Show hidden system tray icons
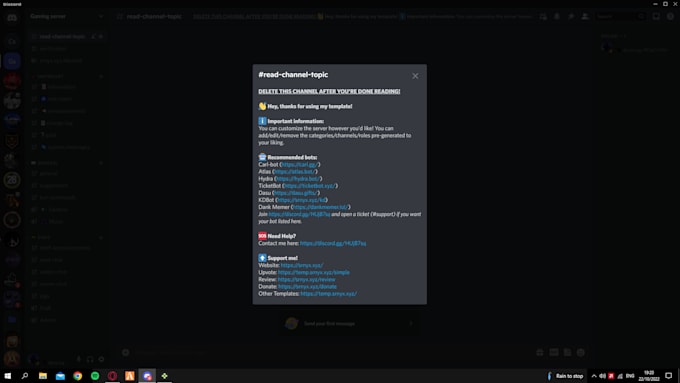Screen dimensions: 680x383 click(x=594, y=376)
